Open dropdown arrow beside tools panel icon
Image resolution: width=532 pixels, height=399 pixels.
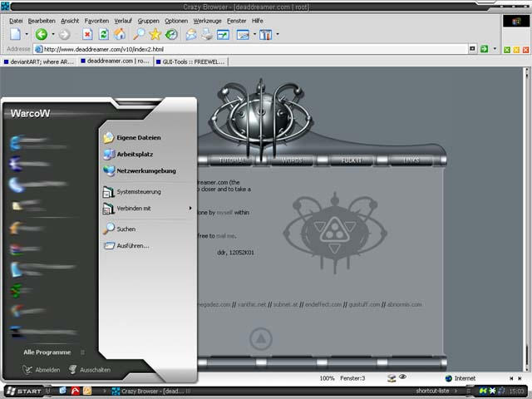pos(278,34)
